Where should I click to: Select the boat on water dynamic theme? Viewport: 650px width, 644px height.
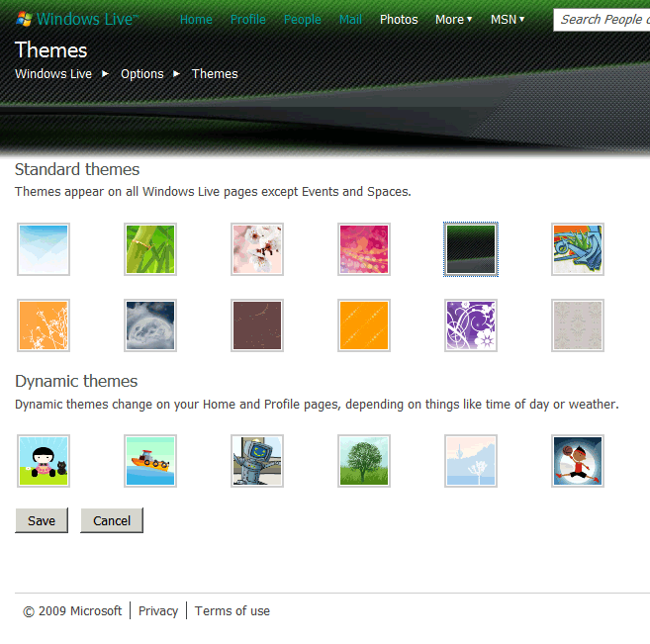pyautogui.click(x=150, y=461)
